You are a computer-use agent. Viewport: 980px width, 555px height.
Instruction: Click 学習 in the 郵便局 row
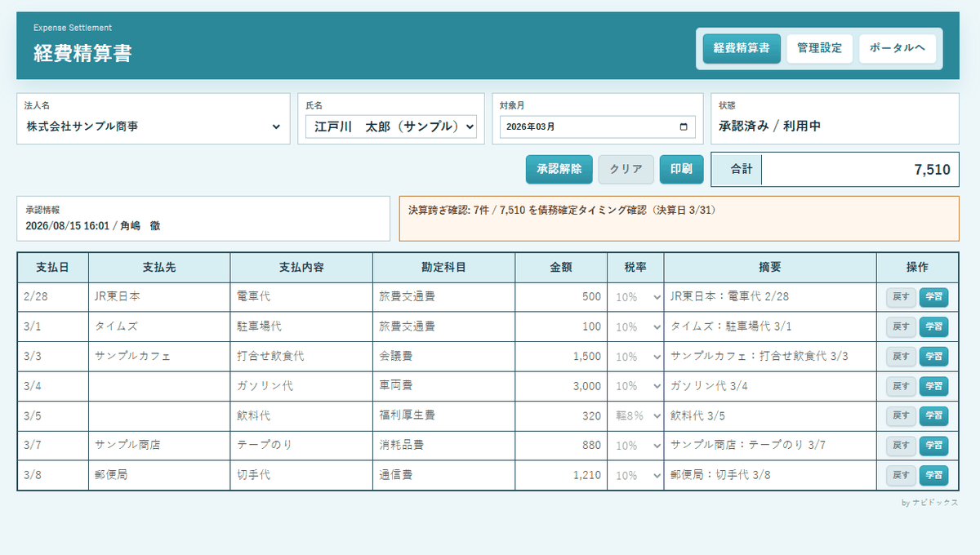click(934, 475)
